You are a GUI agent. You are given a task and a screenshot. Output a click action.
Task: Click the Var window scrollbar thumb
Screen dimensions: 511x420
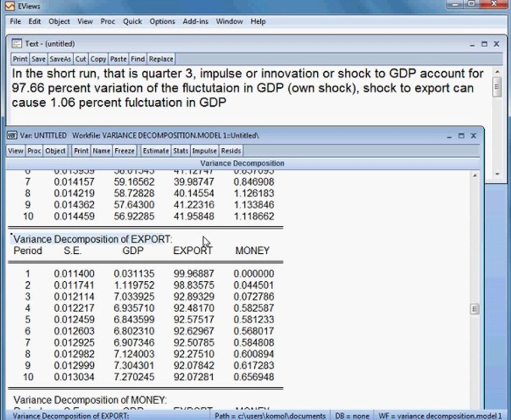pyautogui.click(x=475, y=309)
